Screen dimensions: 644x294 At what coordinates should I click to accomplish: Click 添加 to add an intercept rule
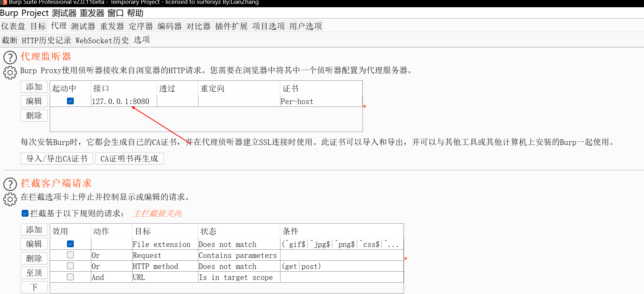(x=34, y=230)
